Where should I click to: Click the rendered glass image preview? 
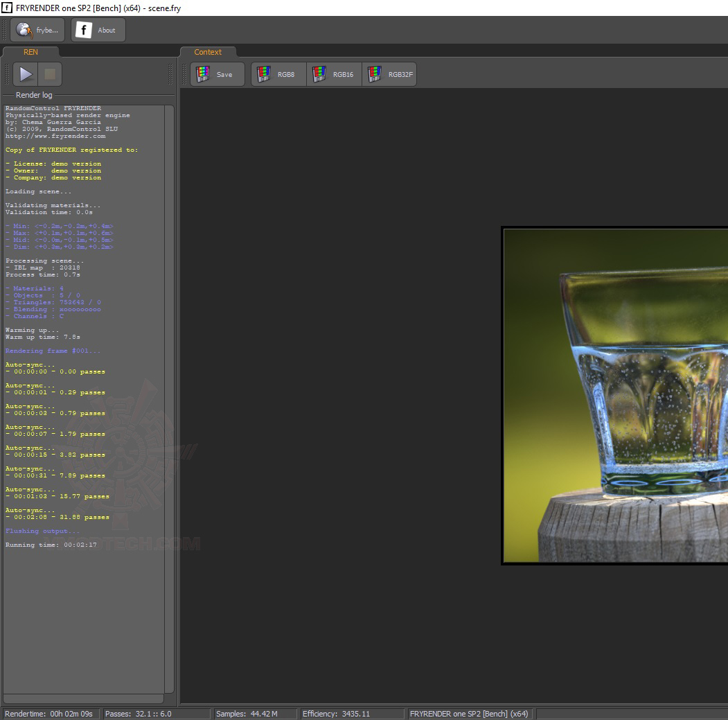615,395
